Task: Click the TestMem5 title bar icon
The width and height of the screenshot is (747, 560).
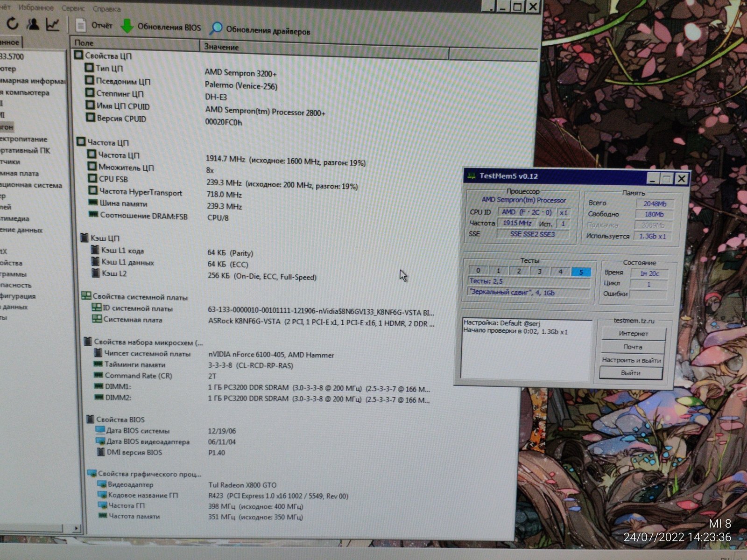Action: (x=472, y=175)
